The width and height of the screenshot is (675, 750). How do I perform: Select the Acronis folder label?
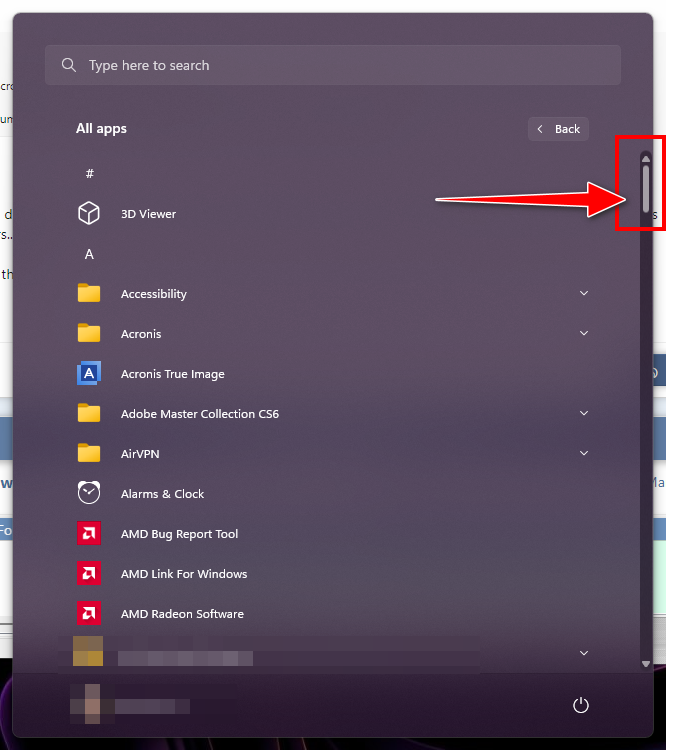coord(141,334)
